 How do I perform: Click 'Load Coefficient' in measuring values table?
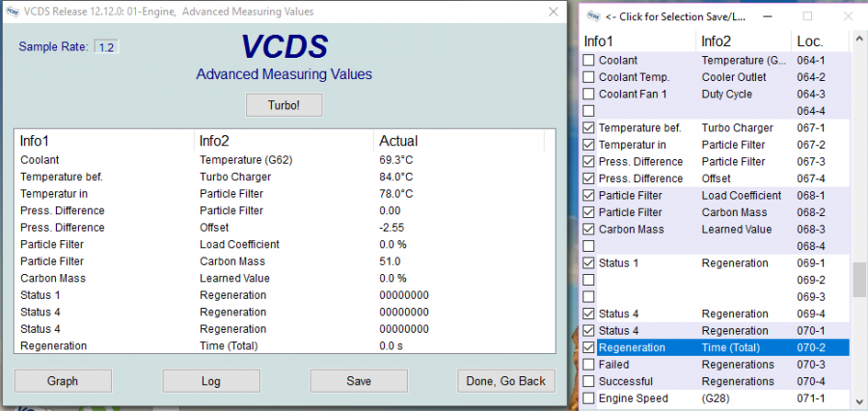240,244
